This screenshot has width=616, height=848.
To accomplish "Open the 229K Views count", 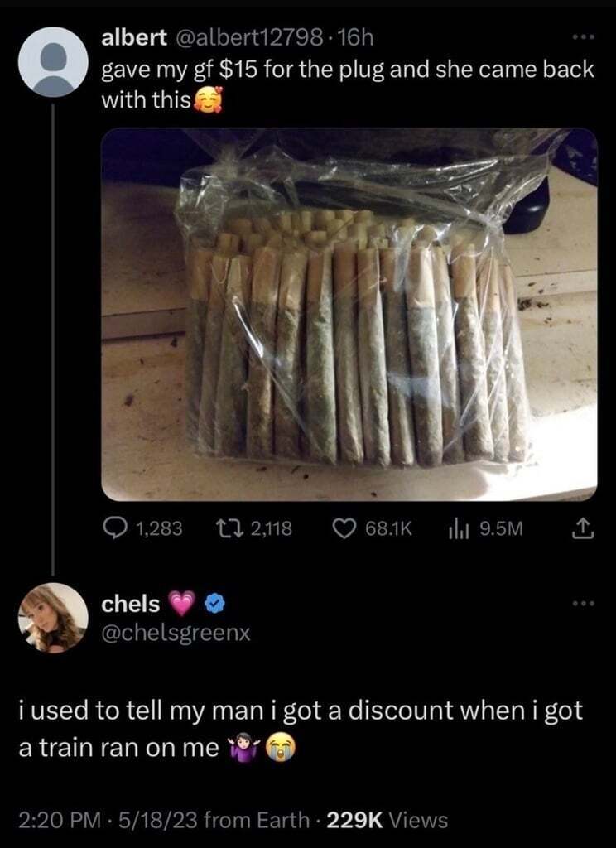I will (387, 820).
